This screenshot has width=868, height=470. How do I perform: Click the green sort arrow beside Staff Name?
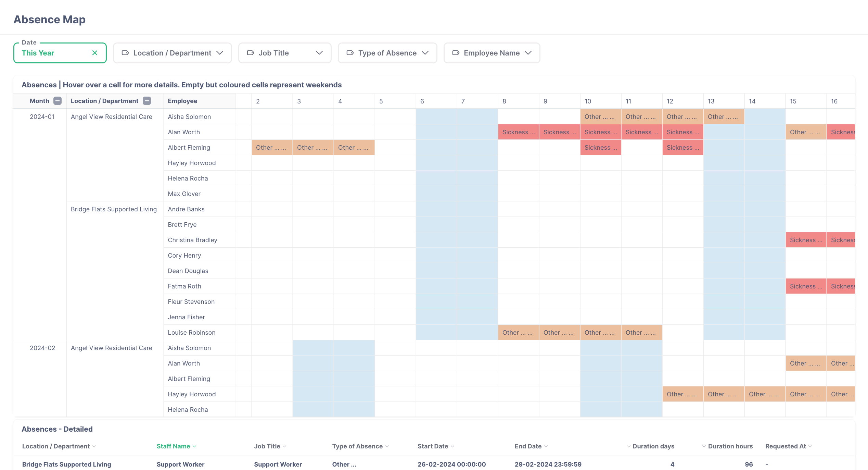click(194, 446)
